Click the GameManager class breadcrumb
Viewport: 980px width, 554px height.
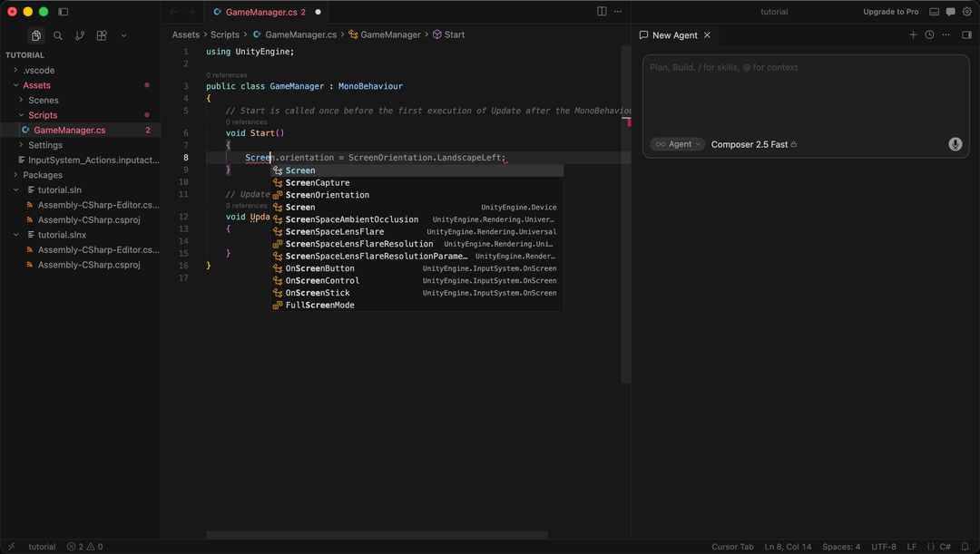[385, 34]
